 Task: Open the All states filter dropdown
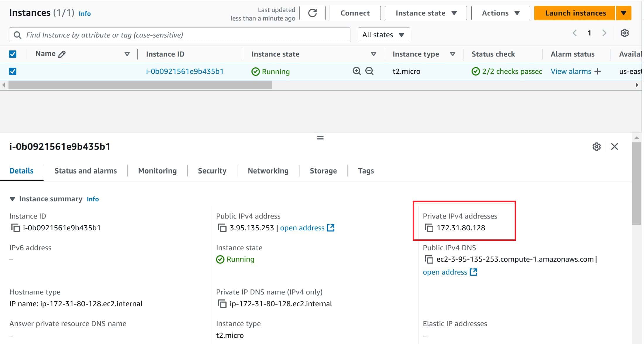point(383,35)
